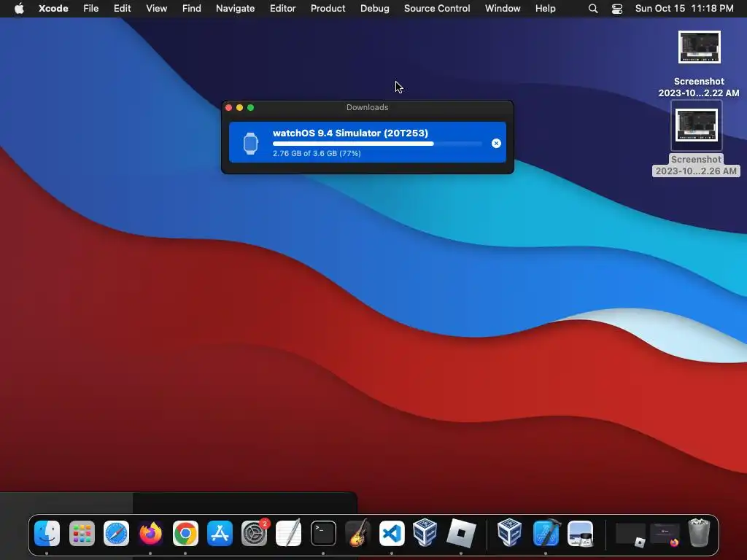Open Visual Studio Code from Dock
The image size is (747, 560).
tap(392, 533)
